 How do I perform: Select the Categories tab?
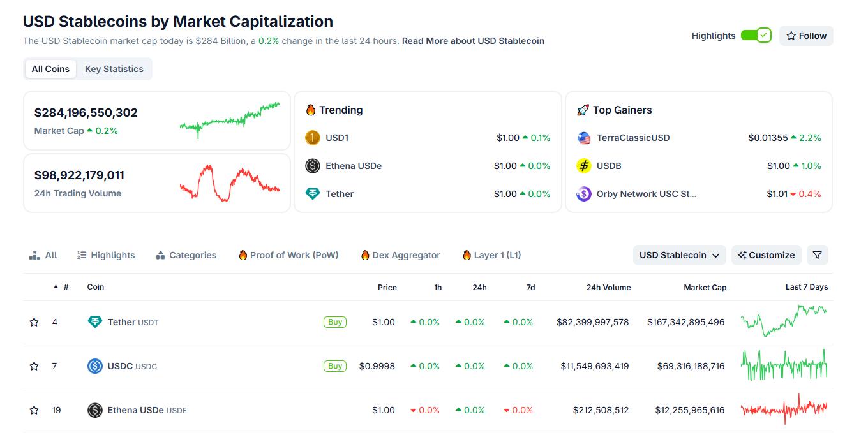[x=186, y=255]
